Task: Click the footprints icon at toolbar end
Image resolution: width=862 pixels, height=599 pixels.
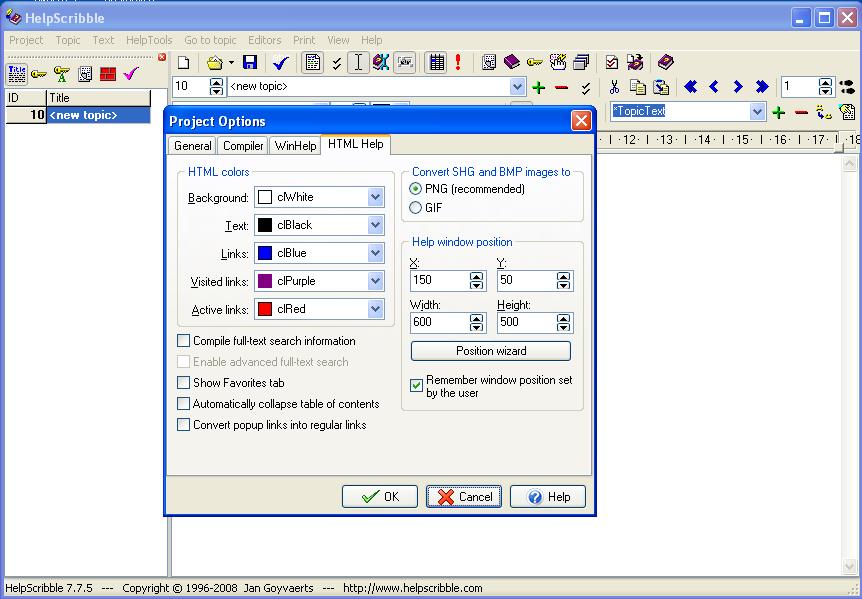Action: (848, 87)
